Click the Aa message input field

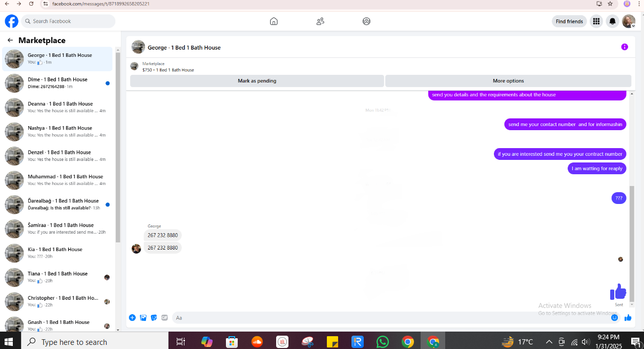coord(390,318)
